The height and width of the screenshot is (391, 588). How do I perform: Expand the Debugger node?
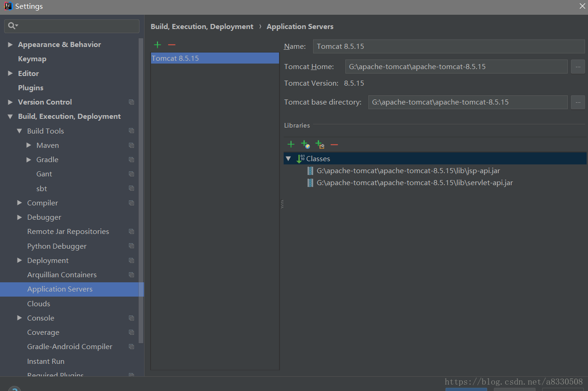(x=19, y=217)
